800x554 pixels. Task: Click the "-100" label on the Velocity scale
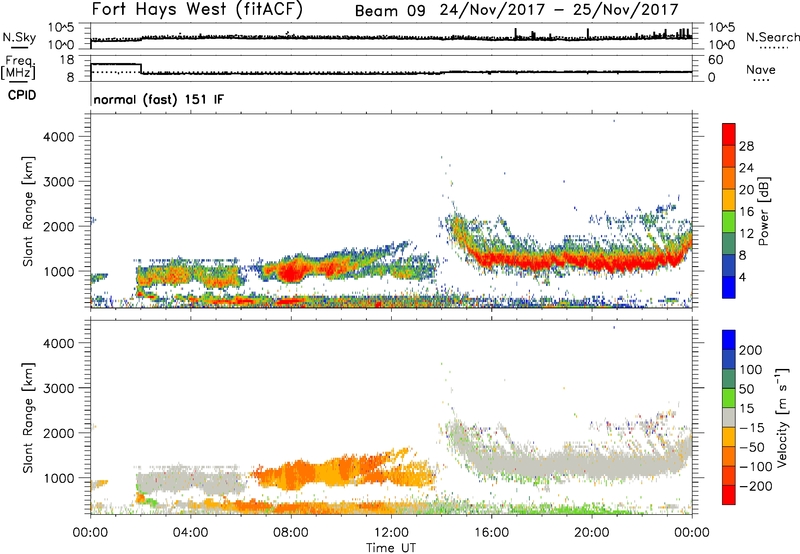point(756,467)
